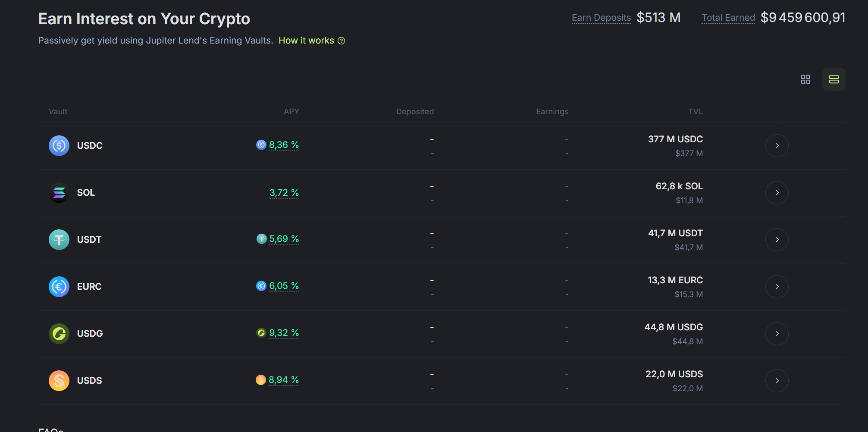Screen dimensions: 868x432
Task: Click the USDS vault coin icon
Action: 59,381
